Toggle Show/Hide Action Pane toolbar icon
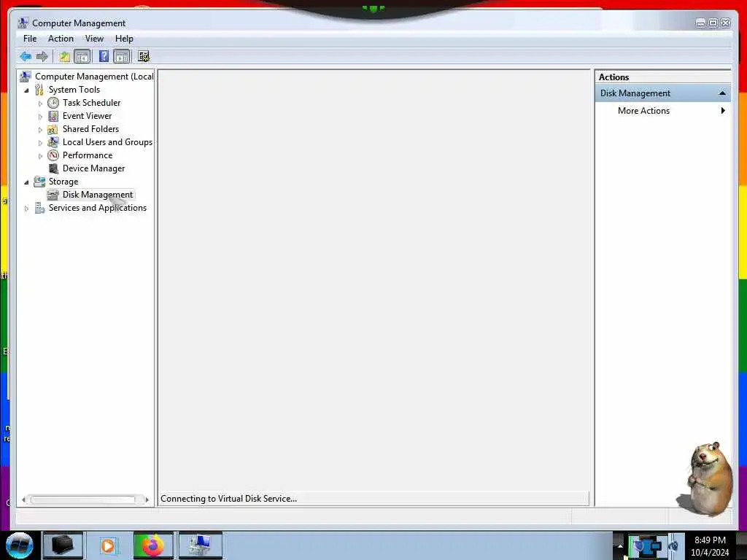This screenshot has height=560, width=747. tap(122, 57)
